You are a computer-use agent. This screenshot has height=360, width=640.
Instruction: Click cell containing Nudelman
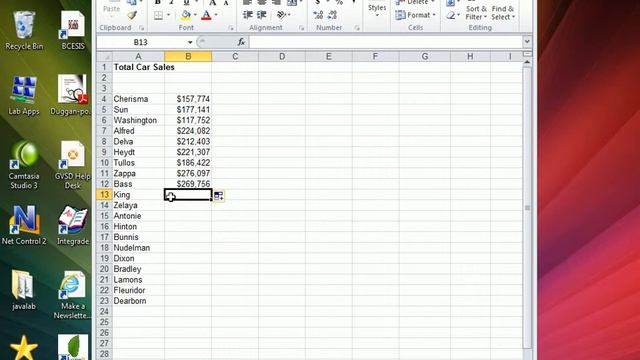(138, 248)
